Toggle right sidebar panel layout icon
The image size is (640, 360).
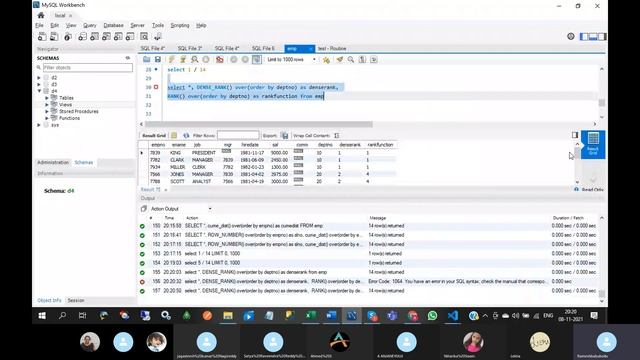[602, 37]
